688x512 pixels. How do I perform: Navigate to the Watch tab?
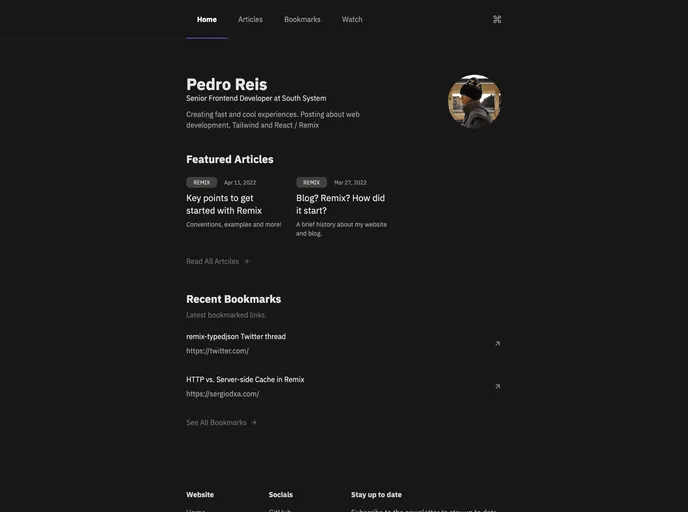pyautogui.click(x=352, y=19)
